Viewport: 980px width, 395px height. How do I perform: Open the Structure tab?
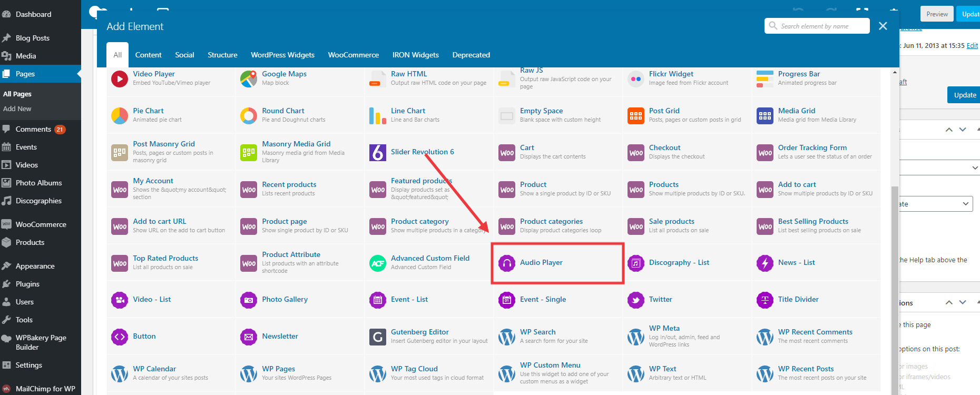click(222, 55)
